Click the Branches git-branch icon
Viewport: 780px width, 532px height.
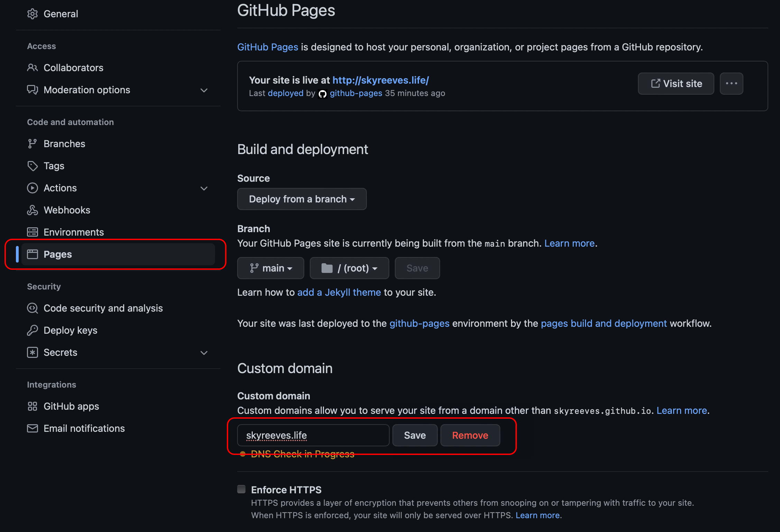coord(32,144)
